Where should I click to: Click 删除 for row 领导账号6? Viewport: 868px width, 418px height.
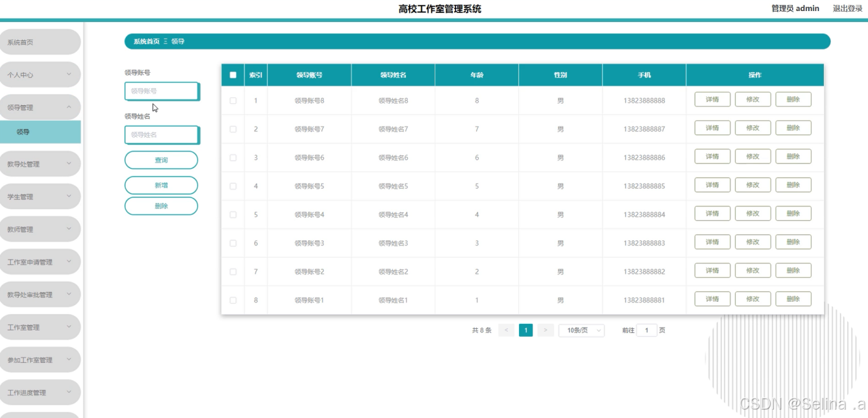[x=793, y=156]
